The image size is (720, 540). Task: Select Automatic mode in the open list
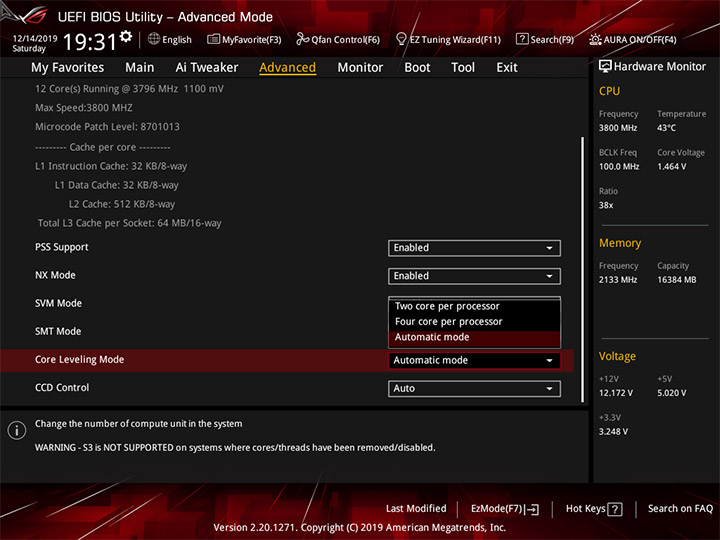[474, 338]
